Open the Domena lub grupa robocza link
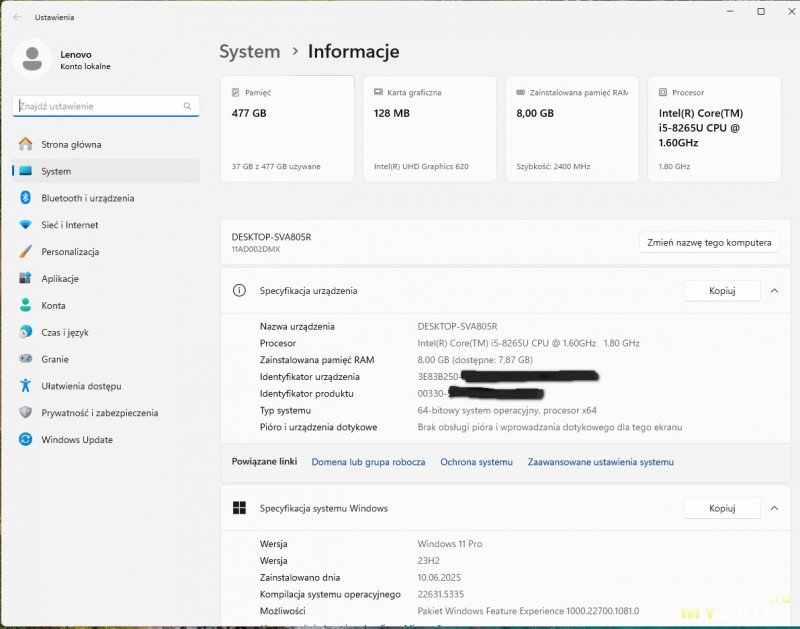 [x=368, y=462]
